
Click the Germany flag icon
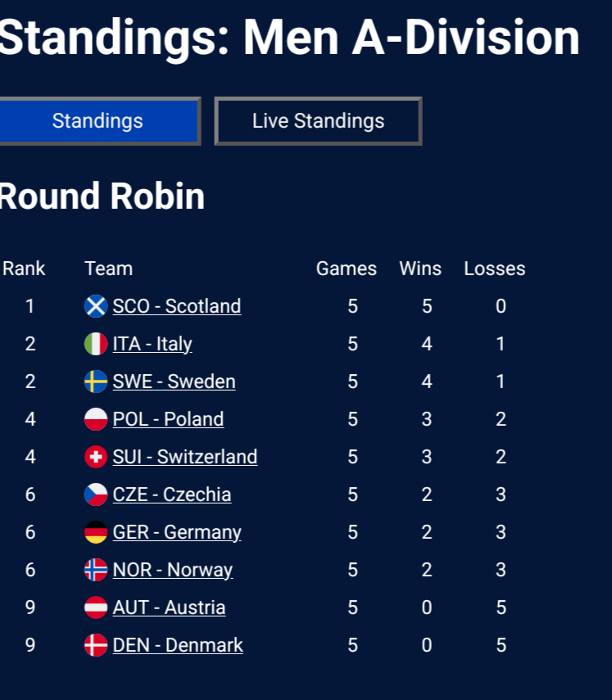[96, 532]
